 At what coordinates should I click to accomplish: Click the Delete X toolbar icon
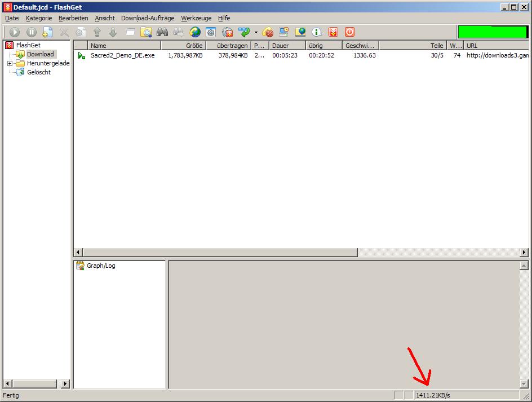coord(64,32)
